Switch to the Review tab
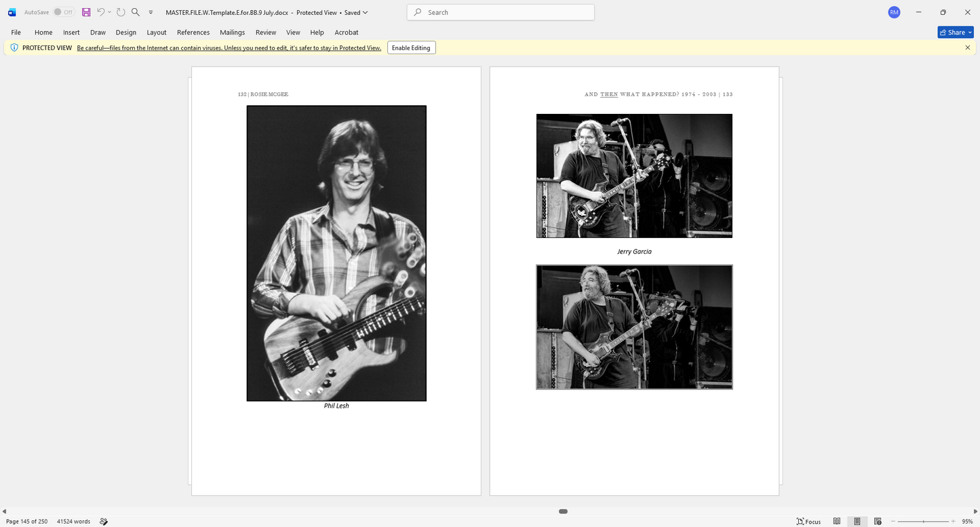The image size is (980, 527). coord(266,32)
